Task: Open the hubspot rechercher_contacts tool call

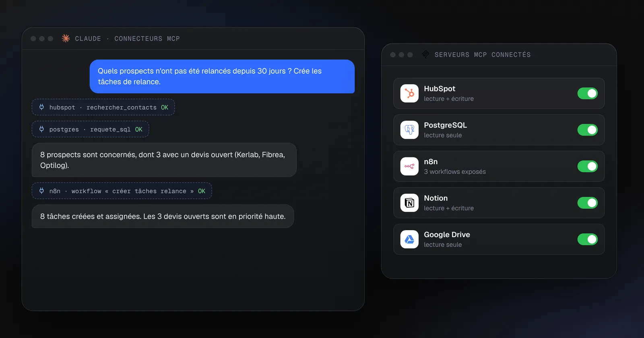Action: (103, 107)
